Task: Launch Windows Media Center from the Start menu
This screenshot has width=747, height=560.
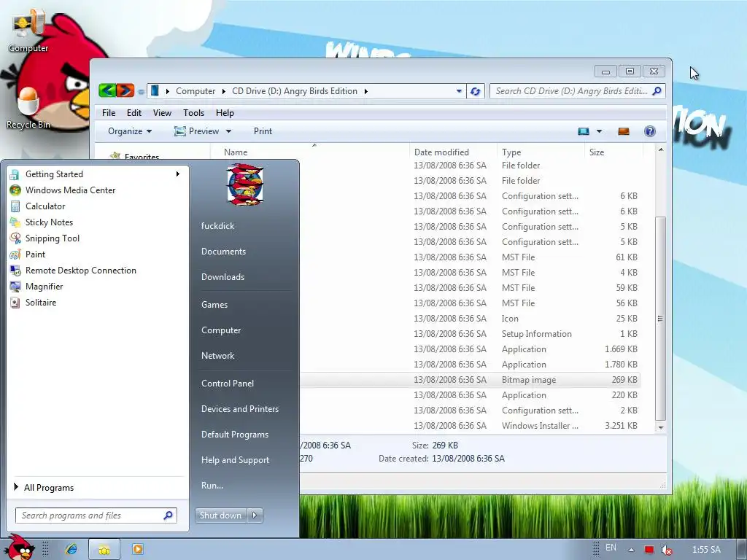Action: pyautogui.click(x=96, y=190)
